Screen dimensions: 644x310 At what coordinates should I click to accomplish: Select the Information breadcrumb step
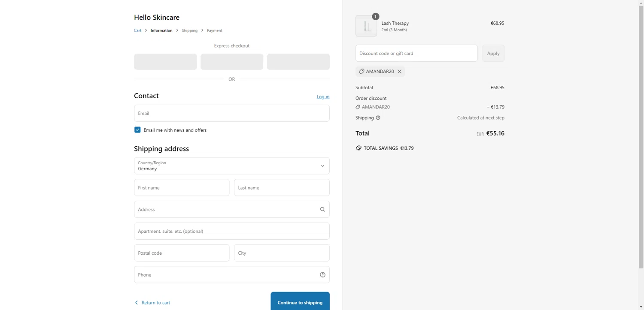pos(161,30)
